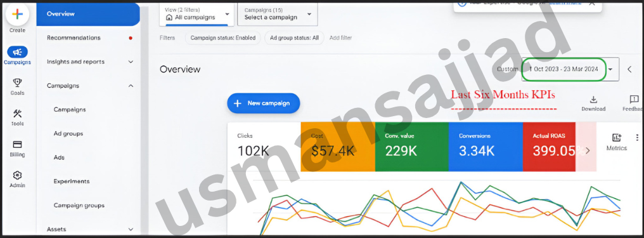Click Add filter
Viewport: 644px width, 238px height.
click(x=340, y=38)
